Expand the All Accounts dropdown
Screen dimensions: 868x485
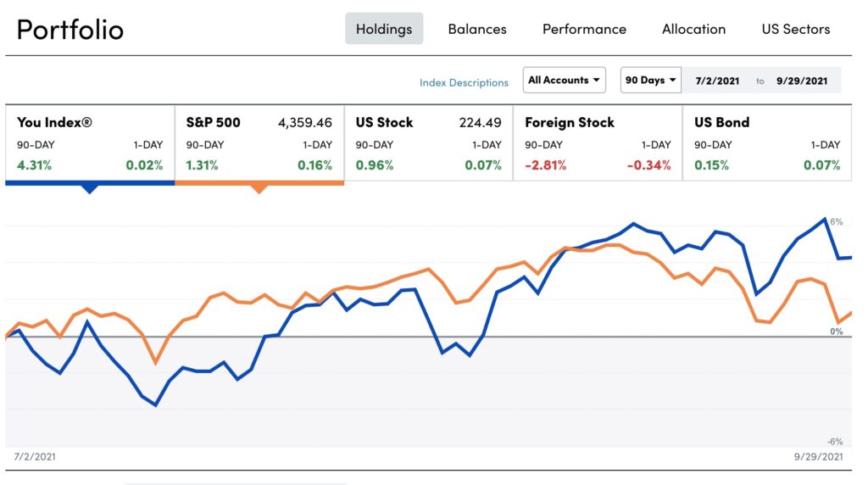tap(564, 81)
